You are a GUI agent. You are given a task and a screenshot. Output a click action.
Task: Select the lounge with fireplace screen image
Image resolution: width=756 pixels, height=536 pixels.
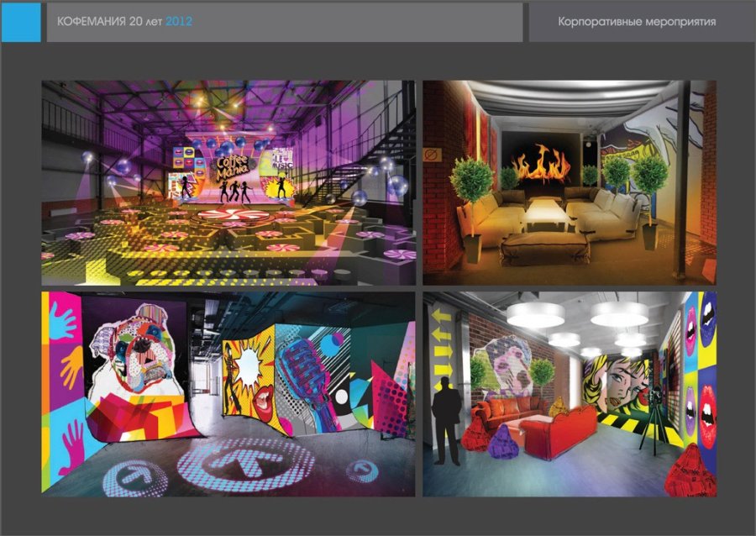[x=570, y=182]
